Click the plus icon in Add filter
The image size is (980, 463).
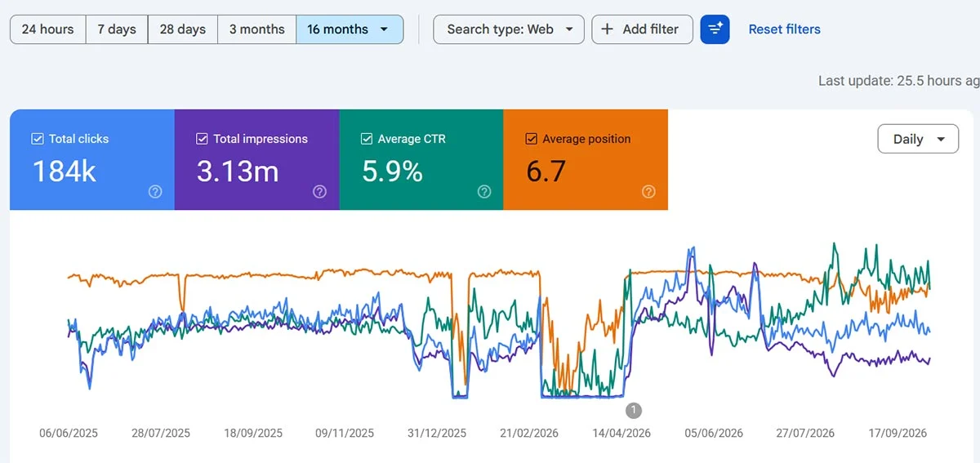[607, 29]
